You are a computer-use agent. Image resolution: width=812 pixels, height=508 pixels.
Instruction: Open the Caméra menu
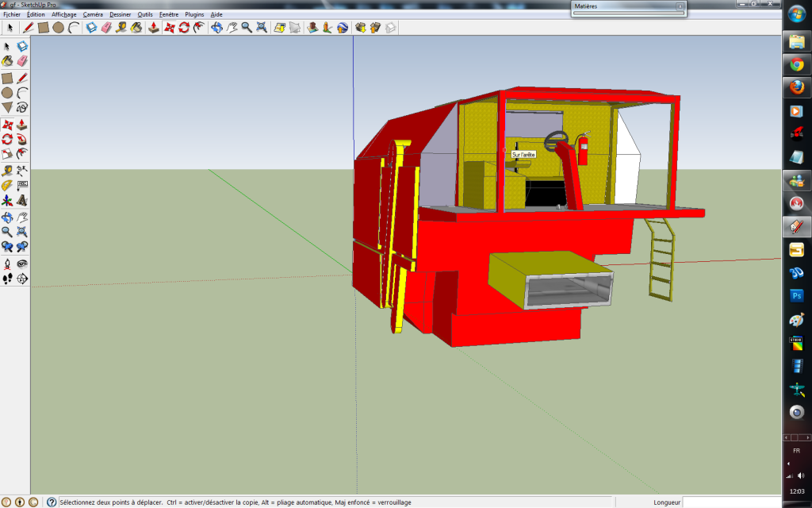(93, 14)
